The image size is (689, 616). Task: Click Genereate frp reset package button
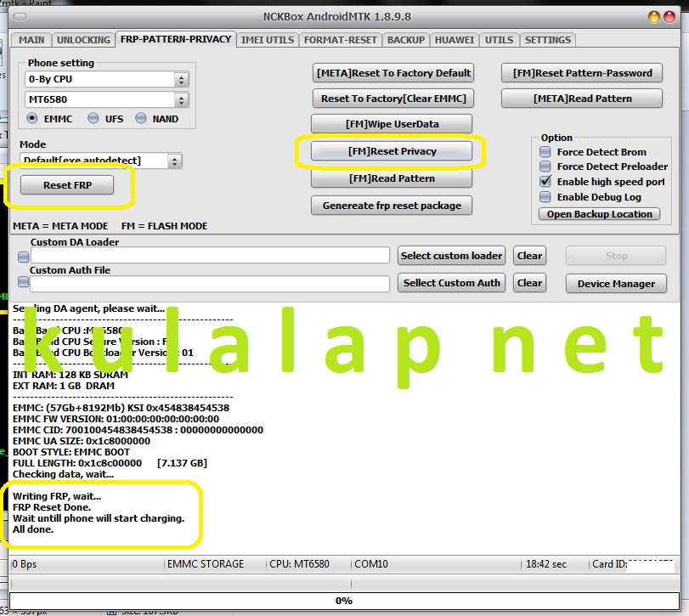(x=392, y=206)
